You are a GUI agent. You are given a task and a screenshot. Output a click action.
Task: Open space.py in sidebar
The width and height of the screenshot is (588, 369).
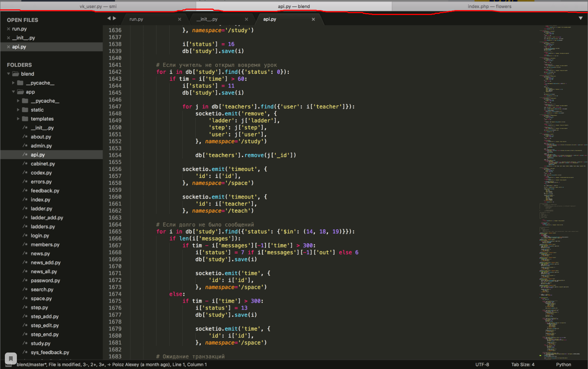click(x=41, y=299)
